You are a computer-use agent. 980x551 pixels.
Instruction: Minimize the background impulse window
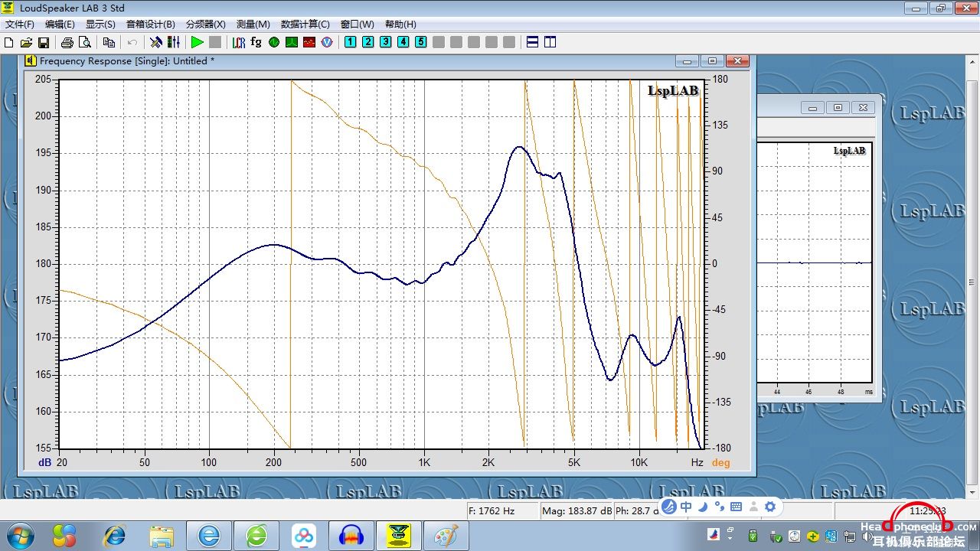(x=812, y=108)
